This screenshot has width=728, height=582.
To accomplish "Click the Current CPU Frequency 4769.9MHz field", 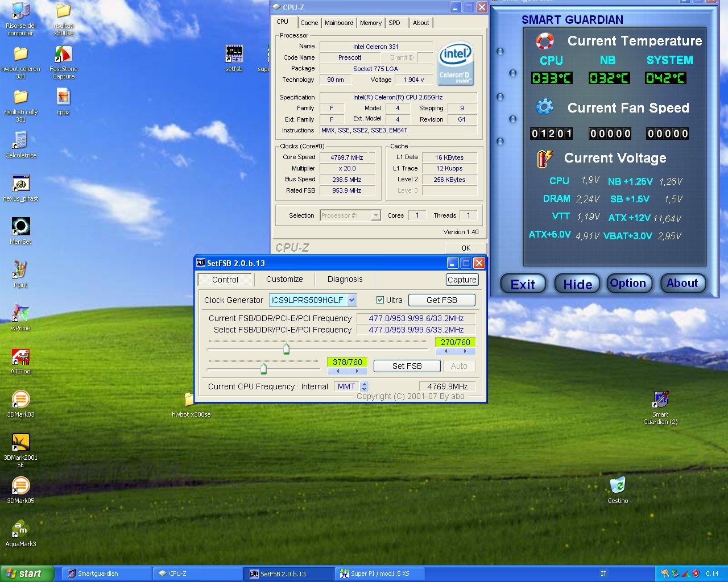I will pos(447,386).
